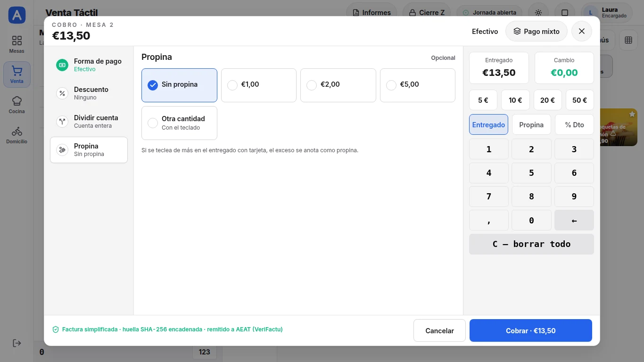The height and width of the screenshot is (362, 644).
Task: Choose the €1,00 tip option
Action: coord(259,85)
